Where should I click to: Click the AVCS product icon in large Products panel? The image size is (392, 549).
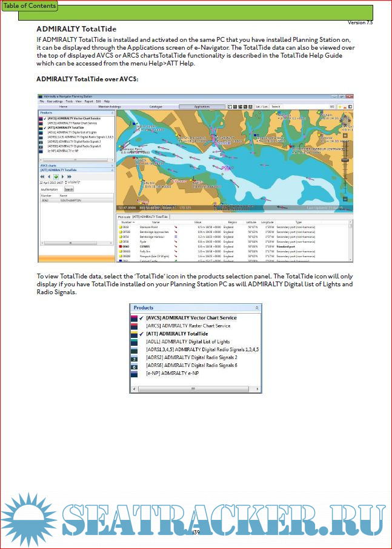pyautogui.click(x=135, y=318)
